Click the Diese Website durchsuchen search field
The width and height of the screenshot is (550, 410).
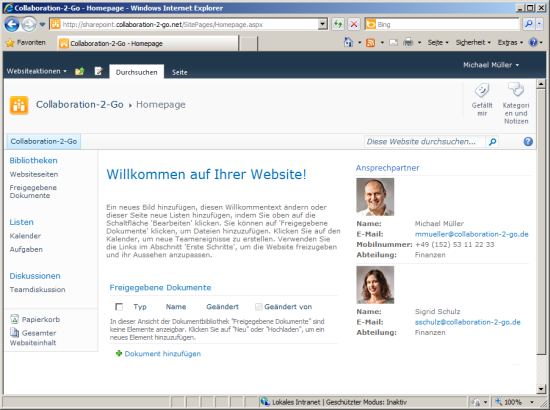425,142
